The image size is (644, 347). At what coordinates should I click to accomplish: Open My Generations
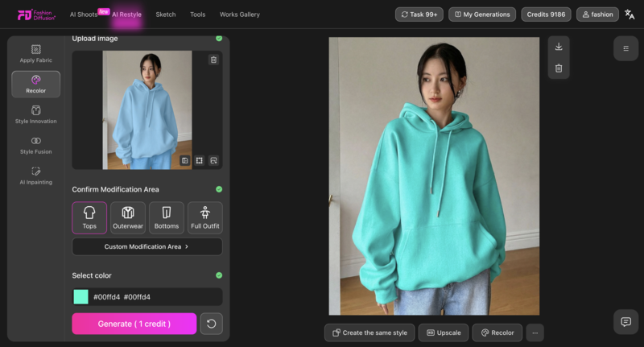[482, 14]
